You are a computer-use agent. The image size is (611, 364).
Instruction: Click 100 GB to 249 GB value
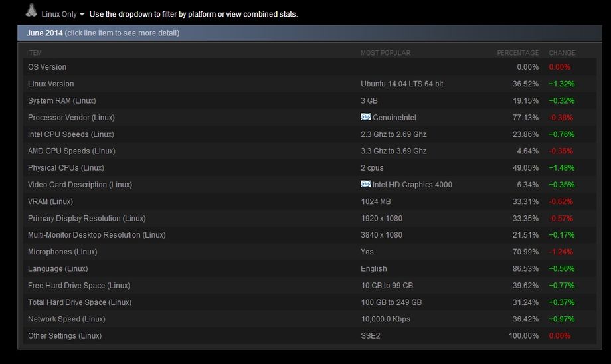point(391,302)
